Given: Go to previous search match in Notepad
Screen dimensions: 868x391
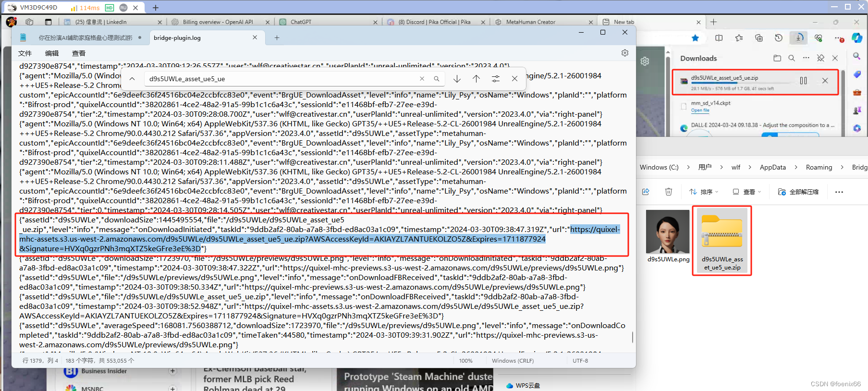Looking at the screenshot, I should pyautogui.click(x=476, y=79).
